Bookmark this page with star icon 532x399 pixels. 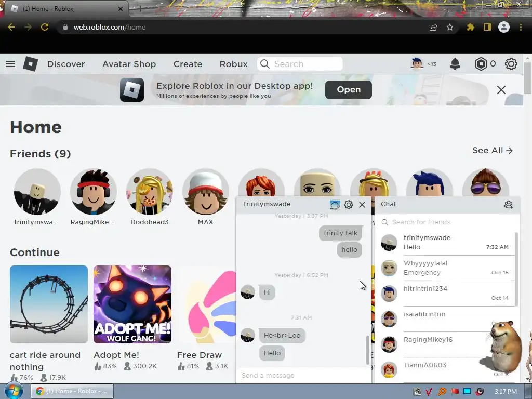450,27
